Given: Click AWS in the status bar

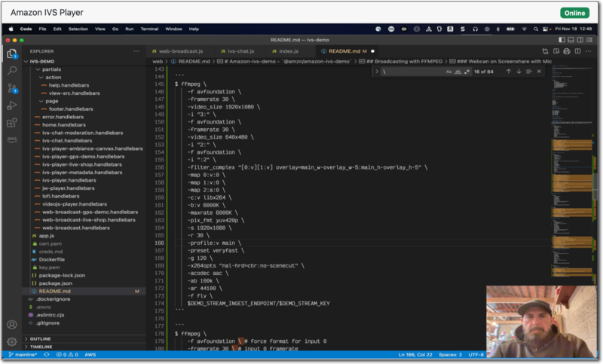Looking at the screenshot, I should point(90,354).
